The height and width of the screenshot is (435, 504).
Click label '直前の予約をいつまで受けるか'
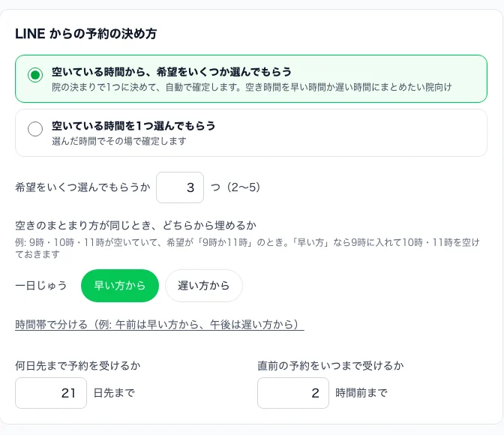pyautogui.click(x=331, y=365)
